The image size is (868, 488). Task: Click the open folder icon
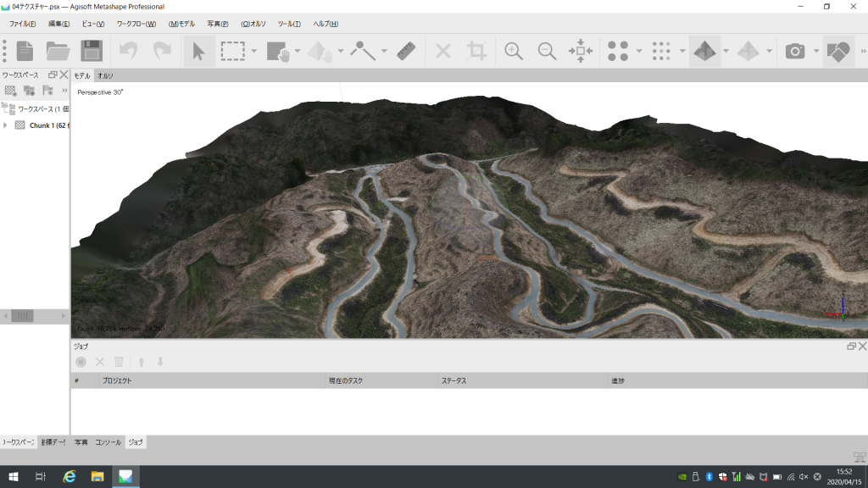tap(58, 52)
